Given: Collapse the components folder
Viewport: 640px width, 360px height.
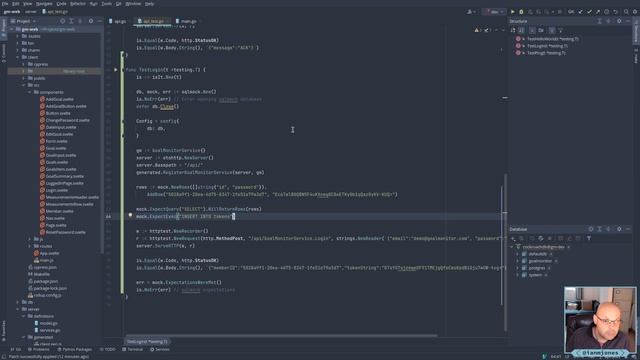Looking at the screenshot, I should point(29,92).
